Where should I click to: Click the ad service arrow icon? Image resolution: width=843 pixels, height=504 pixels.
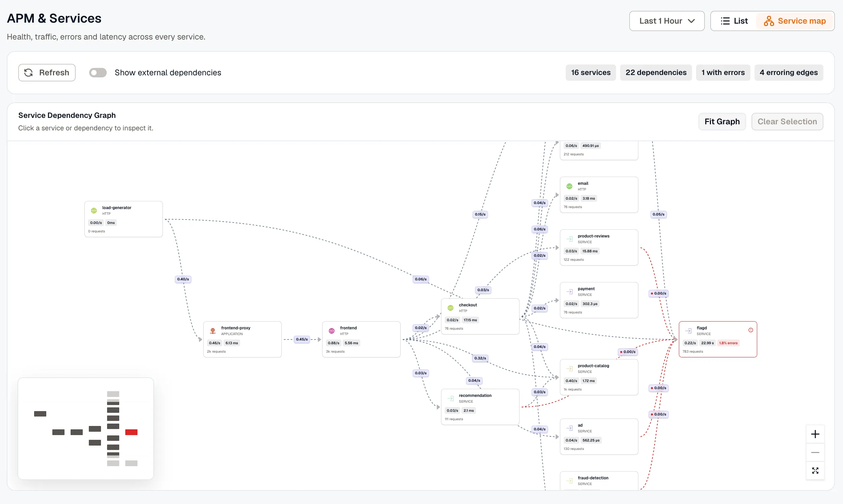(569, 428)
